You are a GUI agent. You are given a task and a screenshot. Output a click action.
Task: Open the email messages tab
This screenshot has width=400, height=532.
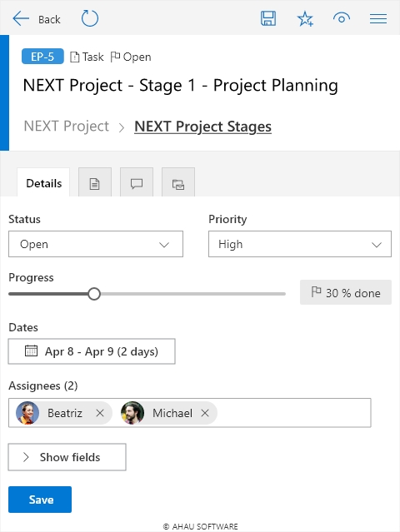pyautogui.click(x=178, y=182)
